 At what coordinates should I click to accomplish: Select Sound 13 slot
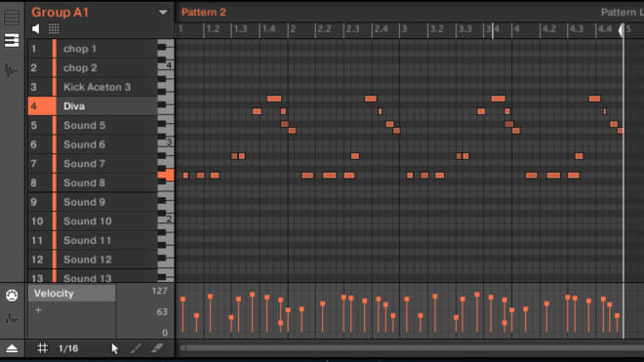coord(93,276)
